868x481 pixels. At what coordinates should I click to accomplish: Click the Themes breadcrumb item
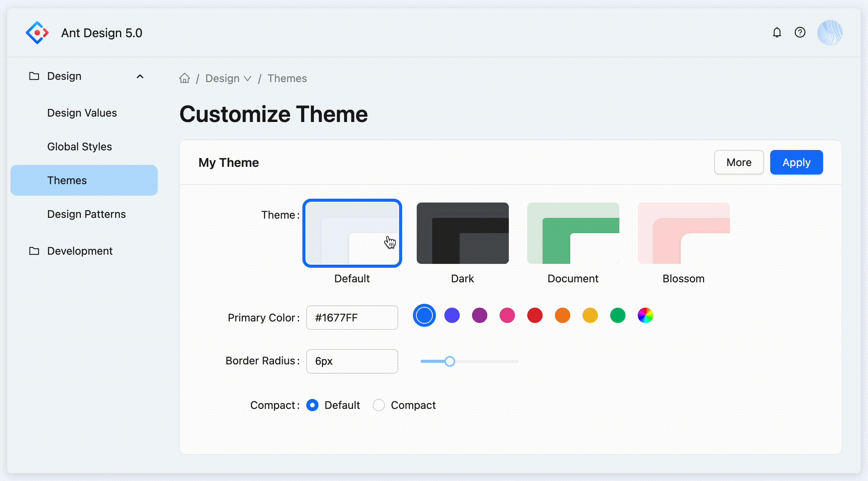287,78
